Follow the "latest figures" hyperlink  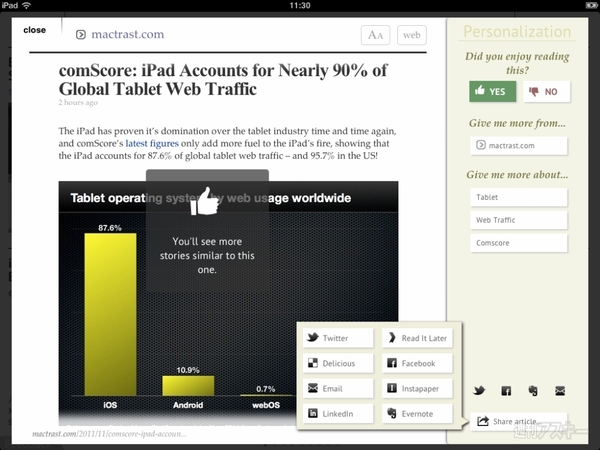[152, 143]
